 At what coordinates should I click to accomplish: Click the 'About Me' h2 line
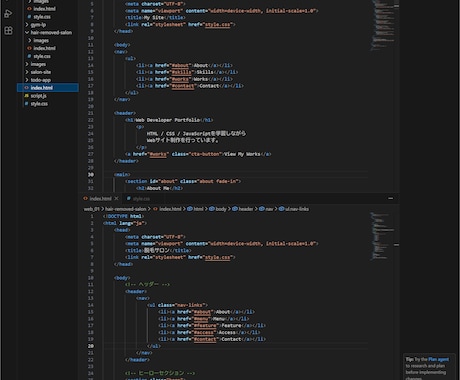(x=159, y=188)
